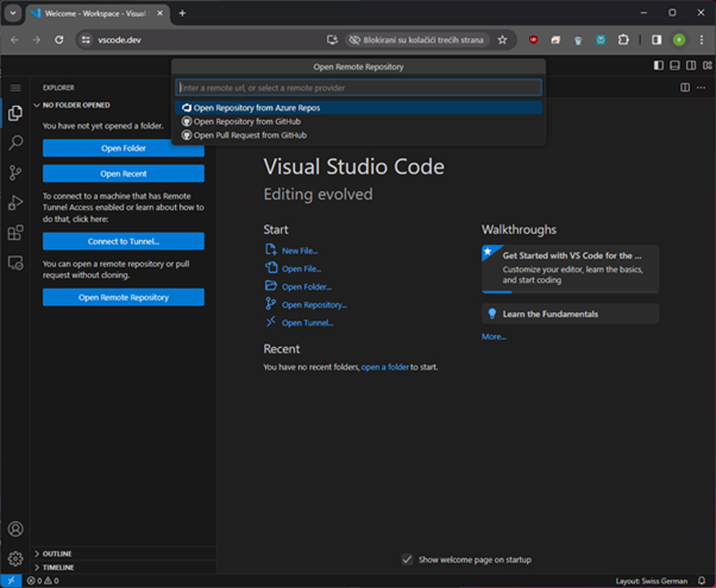Toggle the bottom Panel visibility
Image resolution: width=716 pixels, height=588 pixels.
tap(674, 65)
